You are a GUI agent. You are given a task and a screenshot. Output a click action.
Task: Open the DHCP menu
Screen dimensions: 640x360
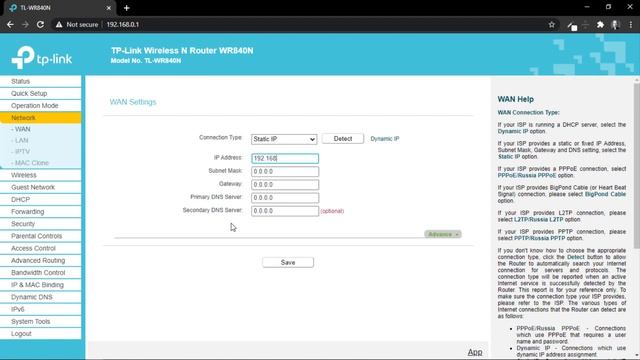pyautogui.click(x=40, y=200)
